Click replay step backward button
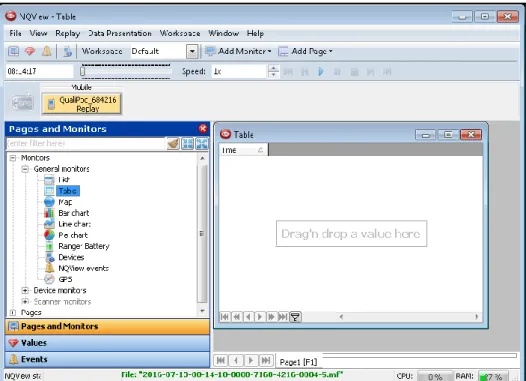This screenshot has height=381, width=526. [x=305, y=71]
